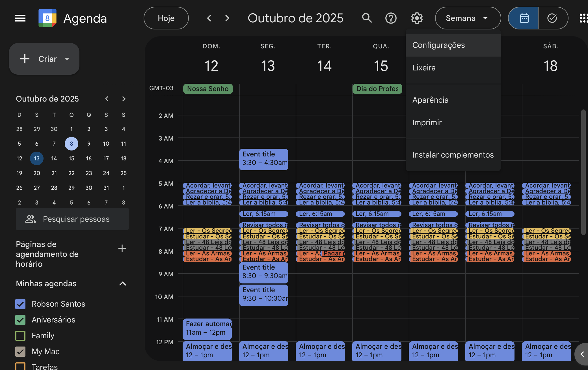Open the Nossa Senhora all-day event

[x=208, y=89]
